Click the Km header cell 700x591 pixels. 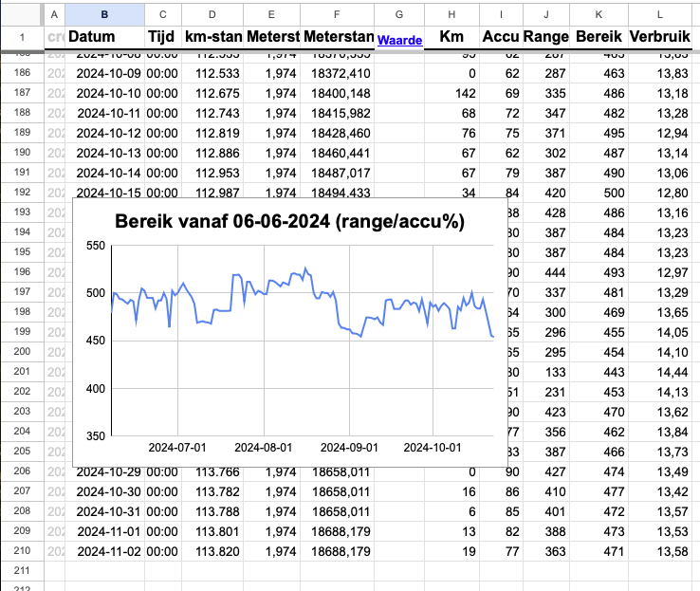(x=451, y=37)
